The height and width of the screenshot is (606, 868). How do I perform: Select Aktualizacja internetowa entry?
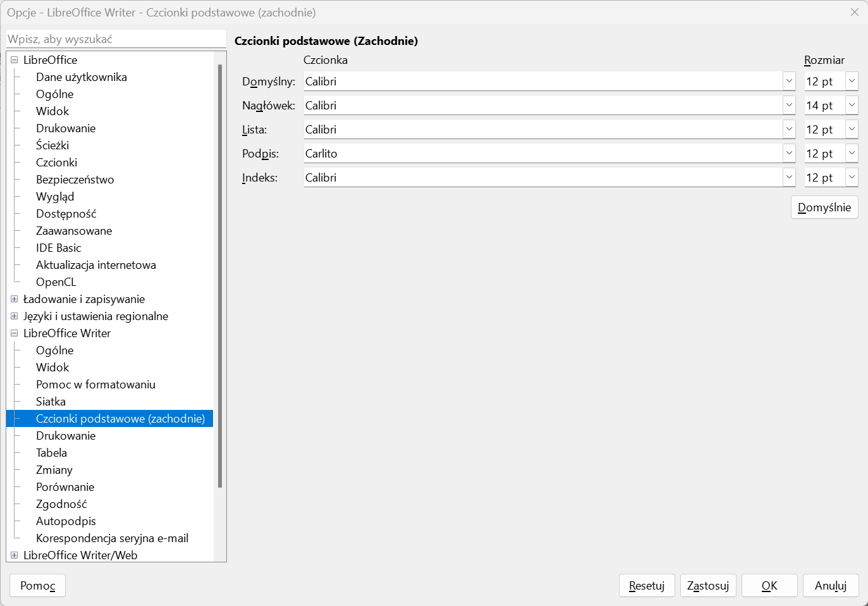[x=96, y=265]
